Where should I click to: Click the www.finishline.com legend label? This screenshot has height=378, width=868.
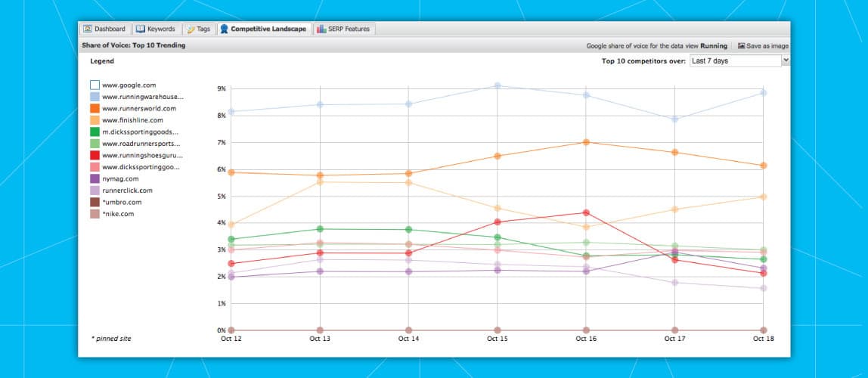point(133,120)
